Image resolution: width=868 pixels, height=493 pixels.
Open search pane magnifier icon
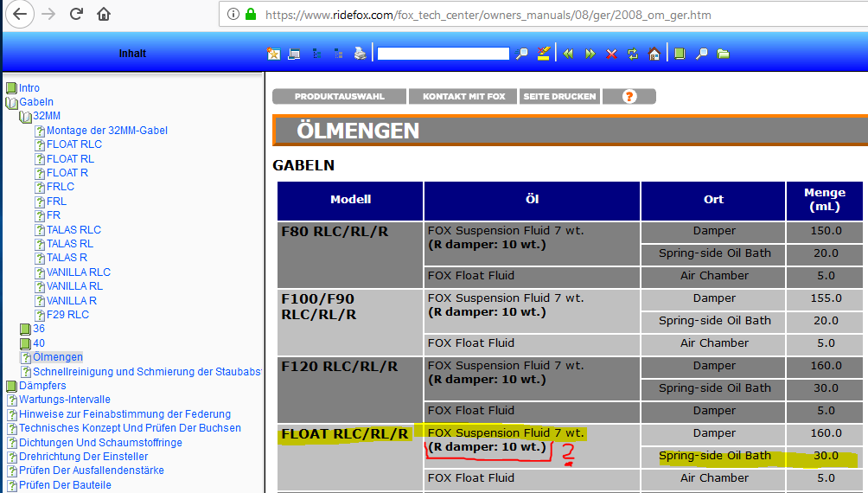pos(702,54)
